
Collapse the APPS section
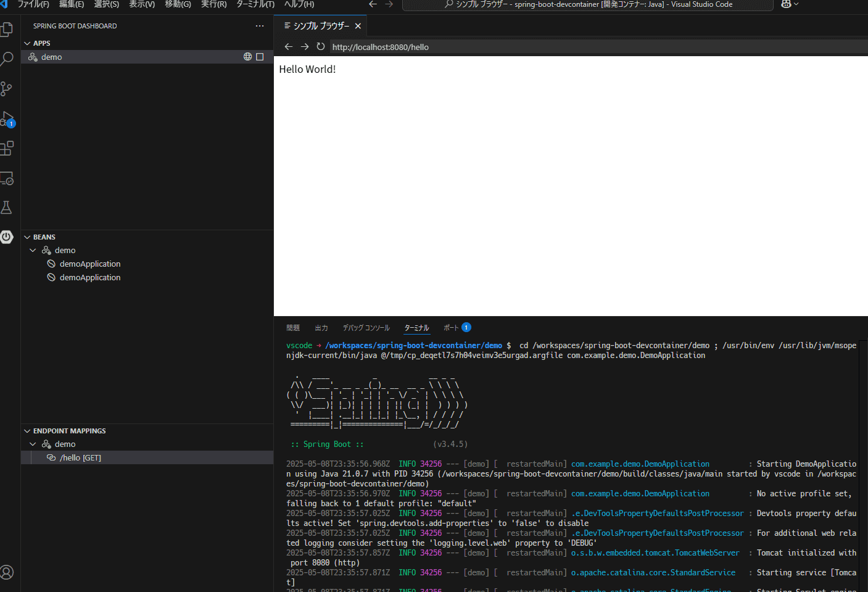tap(27, 43)
